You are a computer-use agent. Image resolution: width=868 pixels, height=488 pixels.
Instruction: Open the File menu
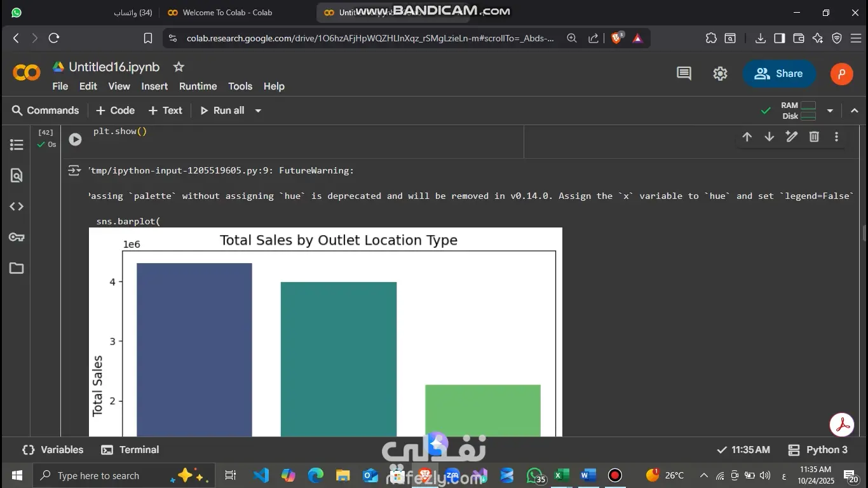coord(60,86)
